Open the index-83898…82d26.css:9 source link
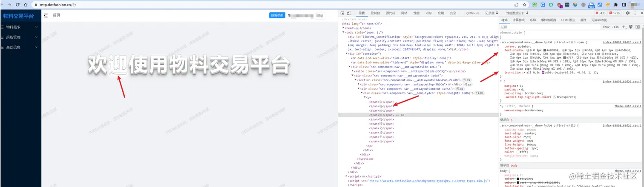644x187 pixels. pos(622,81)
